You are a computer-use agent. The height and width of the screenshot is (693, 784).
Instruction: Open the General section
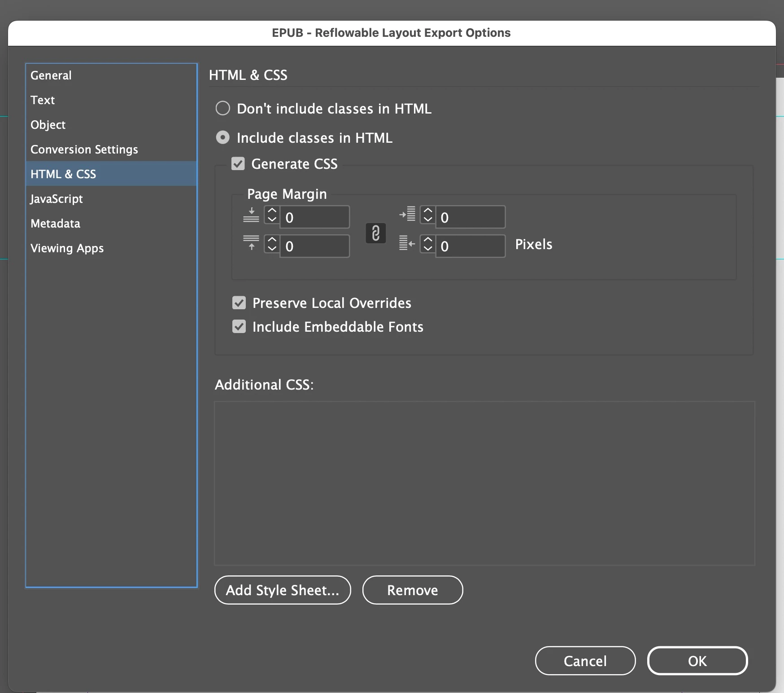tap(111, 75)
